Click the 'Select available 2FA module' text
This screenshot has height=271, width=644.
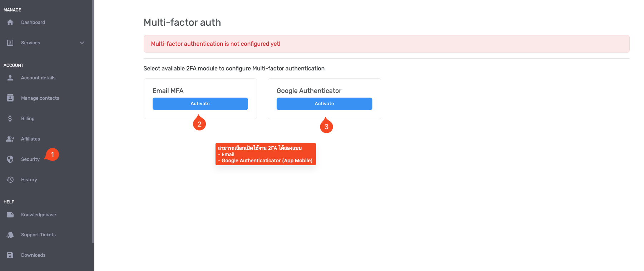tap(234, 68)
